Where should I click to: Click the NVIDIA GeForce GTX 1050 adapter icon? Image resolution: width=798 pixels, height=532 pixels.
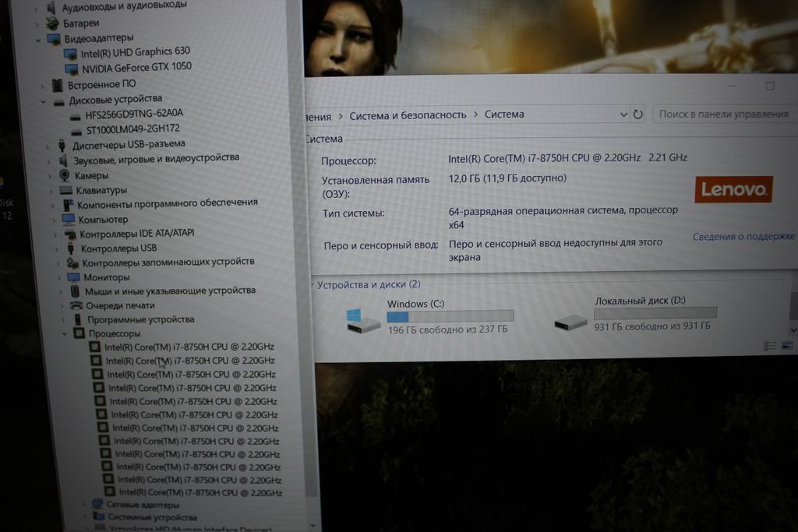pos(72,68)
